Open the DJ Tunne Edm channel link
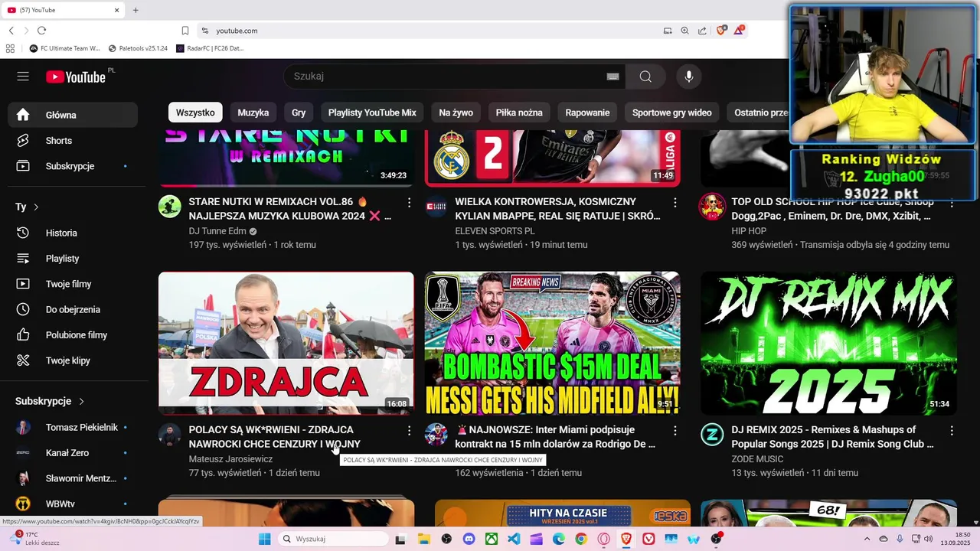 tap(218, 231)
